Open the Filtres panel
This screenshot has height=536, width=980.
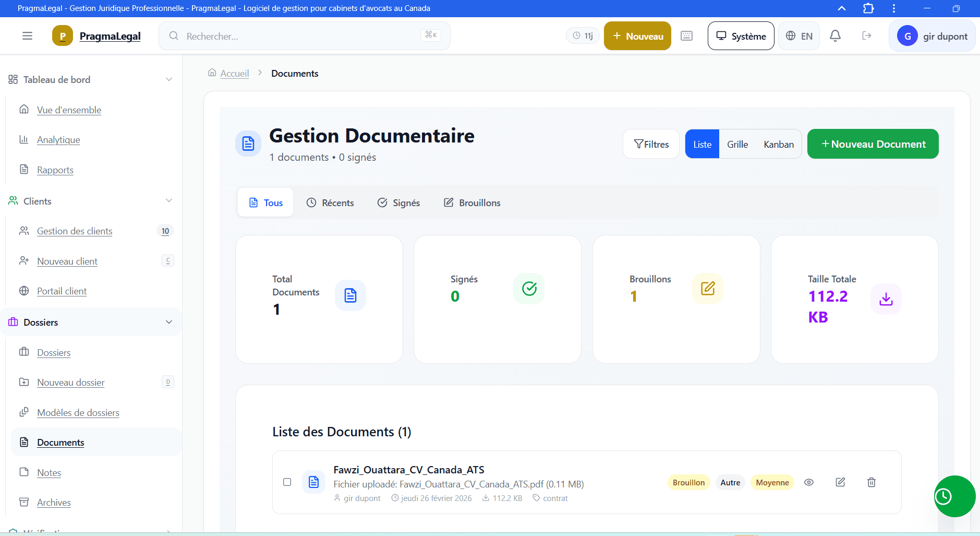651,144
